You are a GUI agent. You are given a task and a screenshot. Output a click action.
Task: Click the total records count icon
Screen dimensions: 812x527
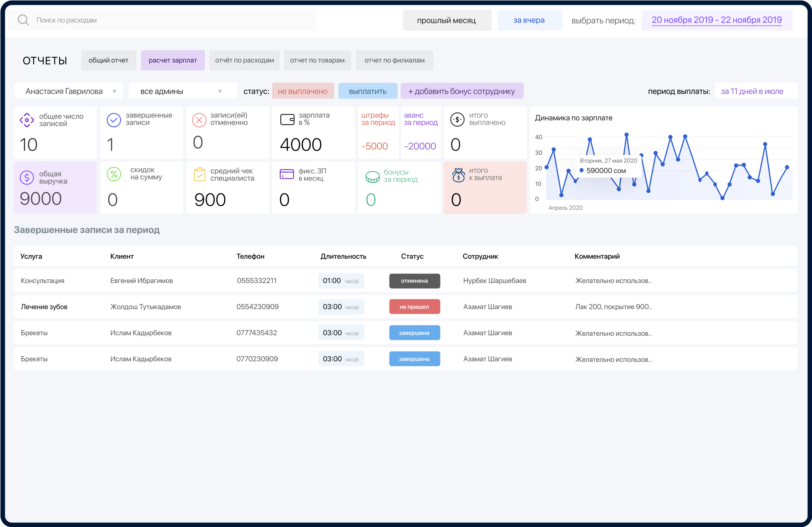[27, 120]
